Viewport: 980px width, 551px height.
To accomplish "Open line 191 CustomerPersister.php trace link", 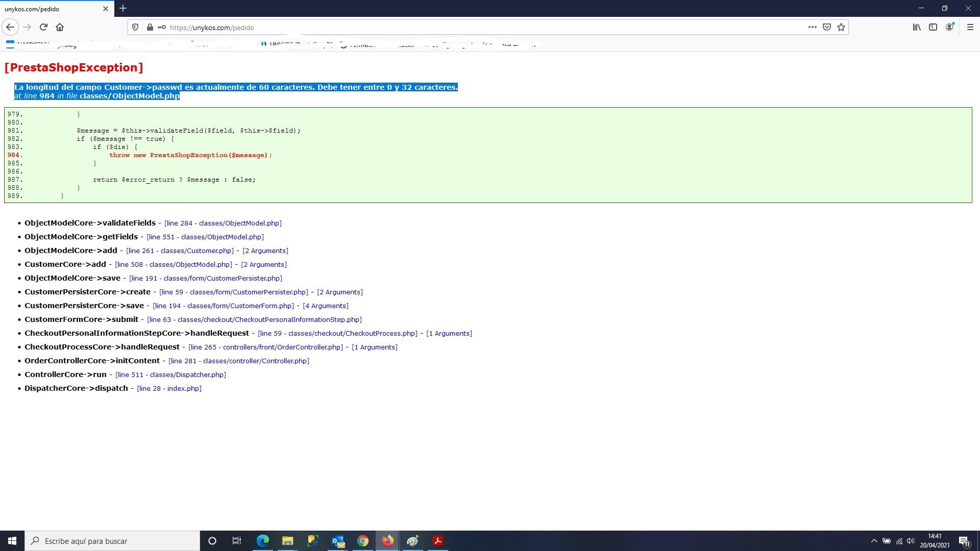I will tap(206, 278).
